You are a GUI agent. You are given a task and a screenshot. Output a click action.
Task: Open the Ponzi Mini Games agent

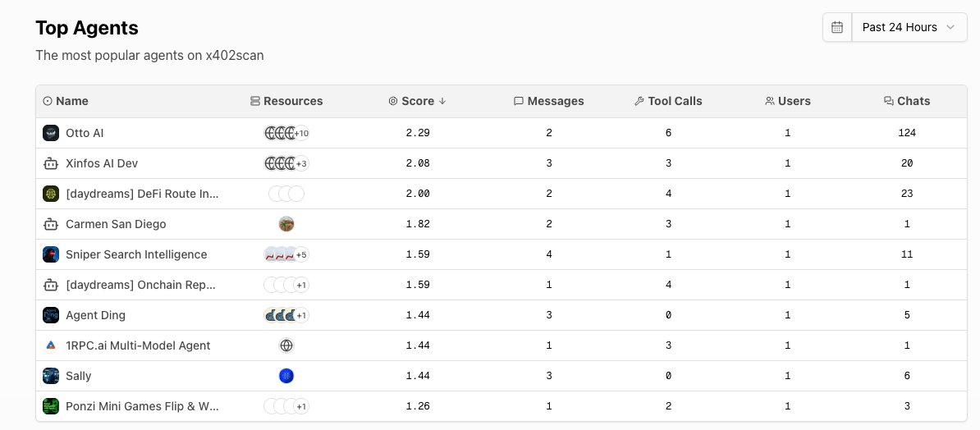coord(143,406)
